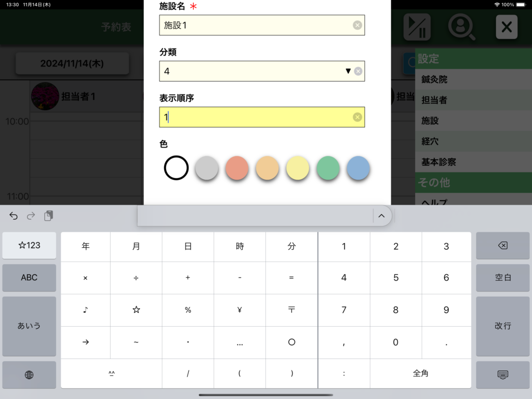Viewport: 532px width, 399px height.
Task: Select the white color circle
Action: pyautogui.click(x=176, y=168)
